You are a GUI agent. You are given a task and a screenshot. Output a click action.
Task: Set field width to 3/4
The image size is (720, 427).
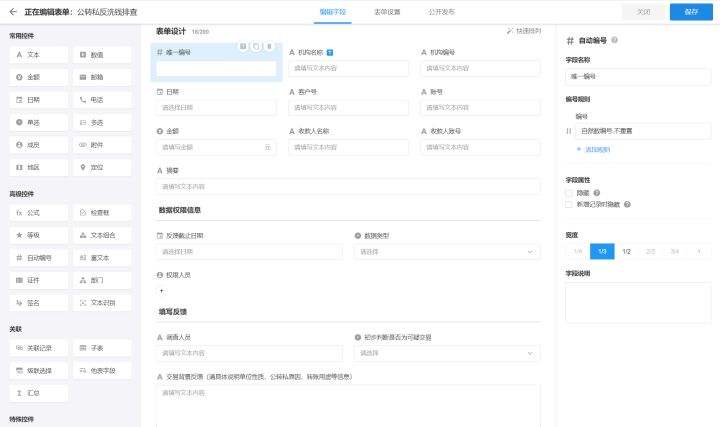pos(675,251)
